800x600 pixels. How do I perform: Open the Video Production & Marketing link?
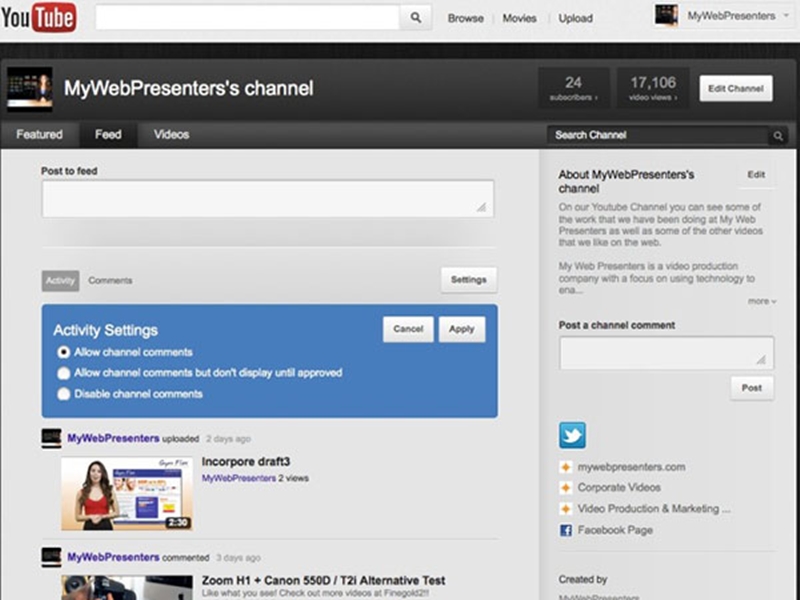pos(654,509)
